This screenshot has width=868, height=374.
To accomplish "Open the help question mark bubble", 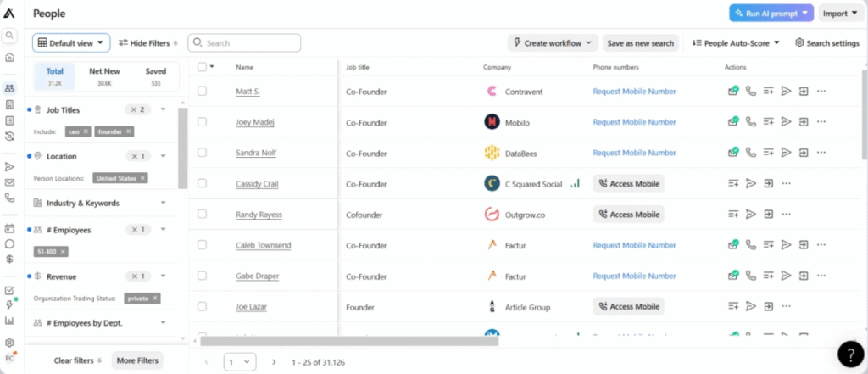I will coord(850,354).
